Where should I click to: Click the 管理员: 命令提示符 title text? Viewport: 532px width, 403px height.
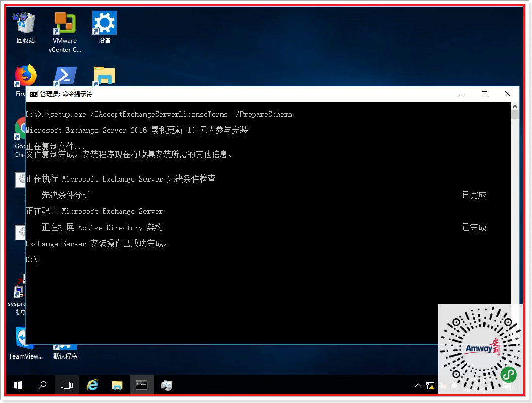[66, 94]
